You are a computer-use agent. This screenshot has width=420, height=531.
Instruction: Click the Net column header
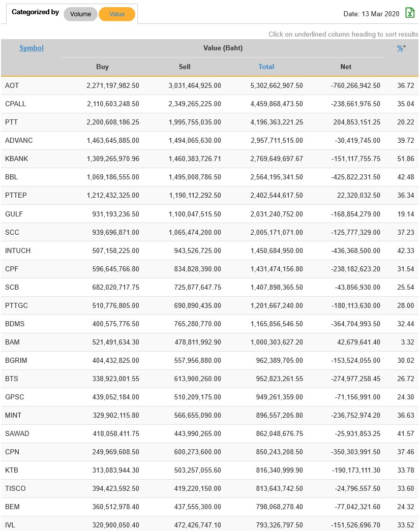[x=346, y=67]
